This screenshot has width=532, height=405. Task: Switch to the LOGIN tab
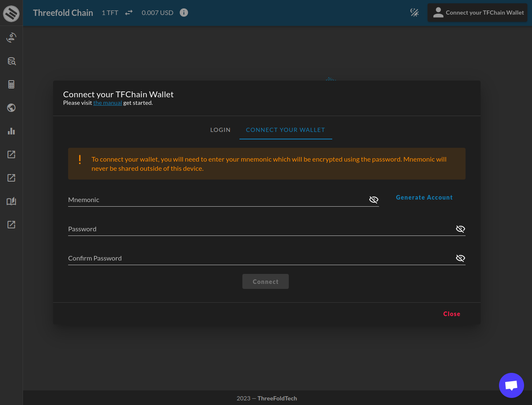click(x=220, y=130)
